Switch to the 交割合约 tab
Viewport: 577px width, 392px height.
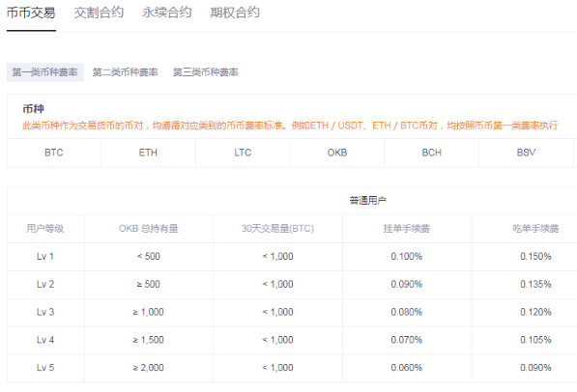pos(99,13)
